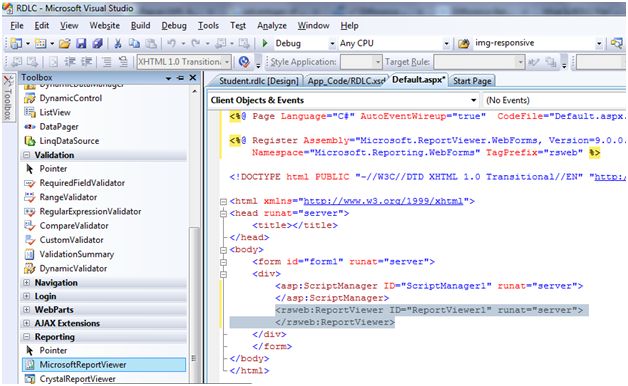Click the Comment Out Selected Lines icon
The width and height of the screenshot is (628, 386).
coord(107,62)
